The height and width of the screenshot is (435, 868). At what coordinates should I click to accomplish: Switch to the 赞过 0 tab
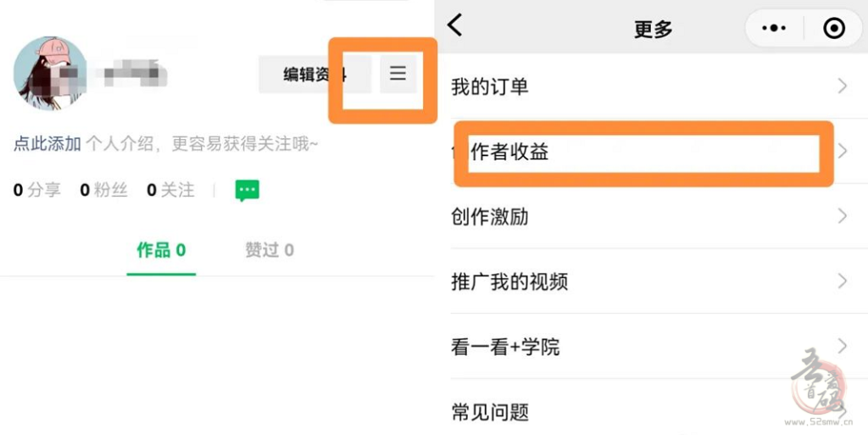[270, 251]
